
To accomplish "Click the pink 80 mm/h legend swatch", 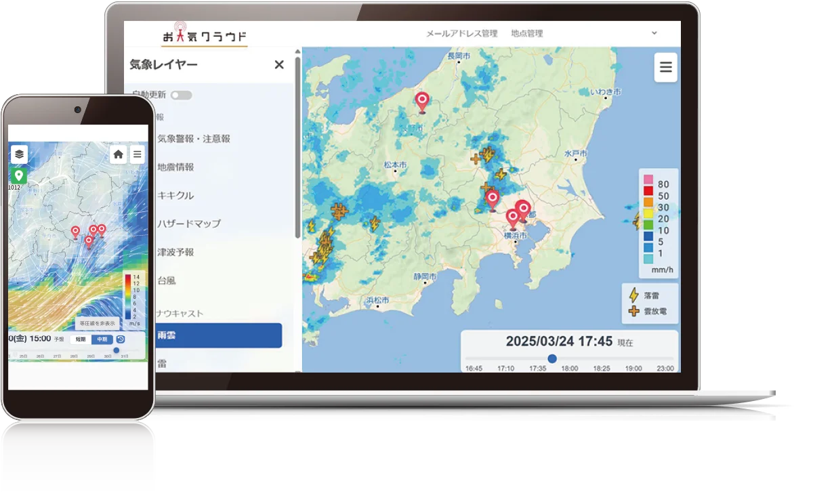I will [648, 180].
